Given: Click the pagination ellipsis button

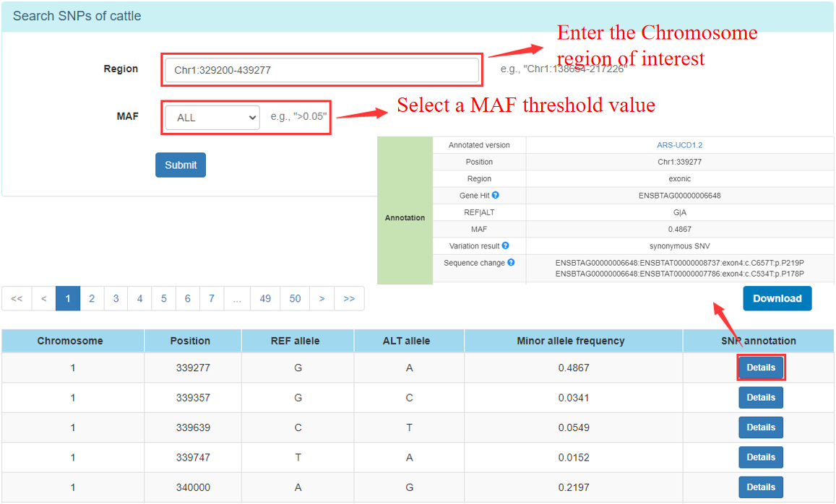Looking at the screenshot, I should [x=237, y=298].
